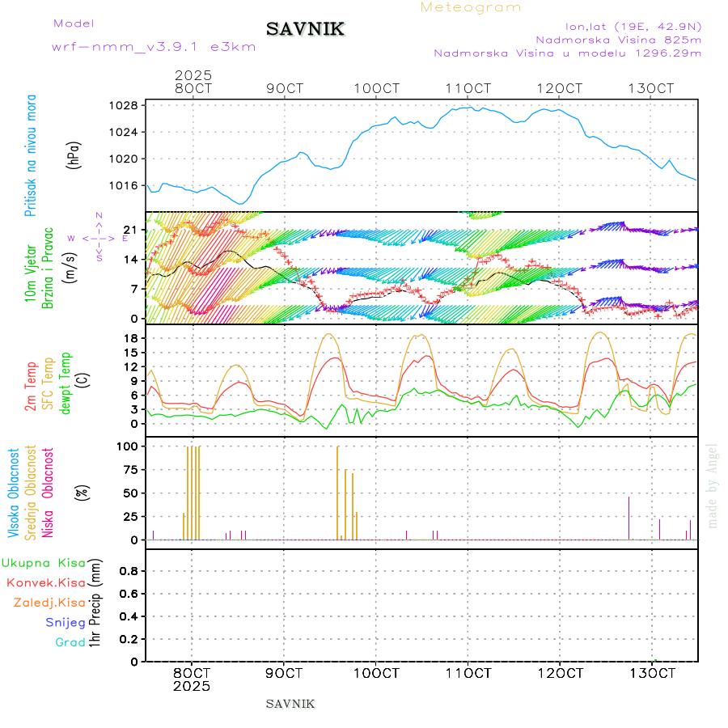Click the made by Angel watermark
Viewport: 728px width, 728px height.
coord(713,485)
